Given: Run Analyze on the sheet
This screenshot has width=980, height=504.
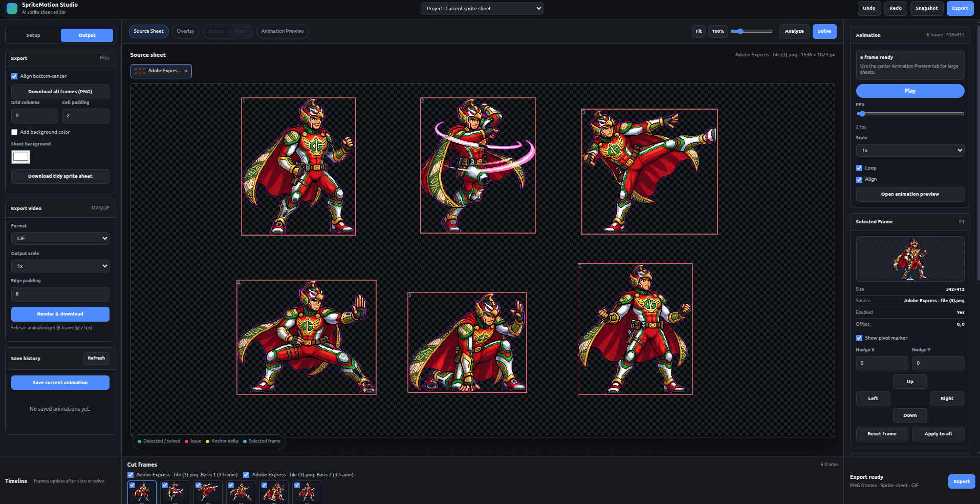Looking at the screenshot, I should [794, 31].
